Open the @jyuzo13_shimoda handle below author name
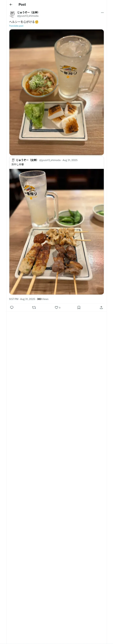113x644 pixels. [28, 16]
